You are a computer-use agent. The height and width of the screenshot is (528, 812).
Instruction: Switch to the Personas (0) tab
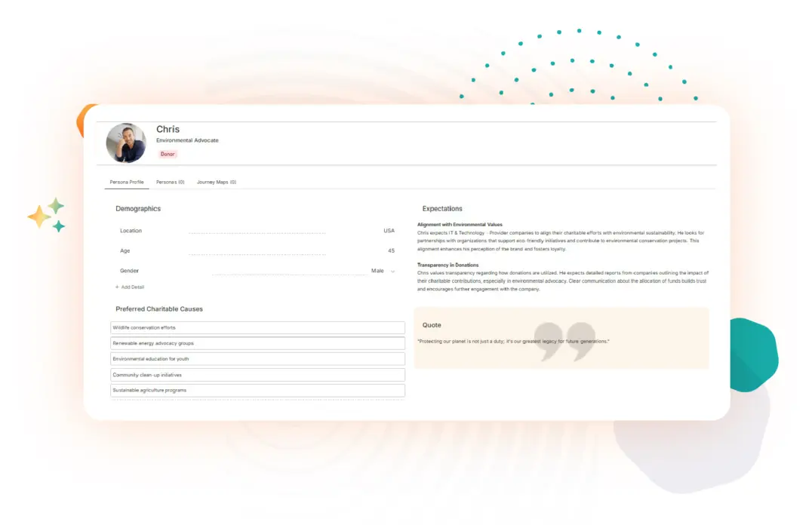[171, 182]
